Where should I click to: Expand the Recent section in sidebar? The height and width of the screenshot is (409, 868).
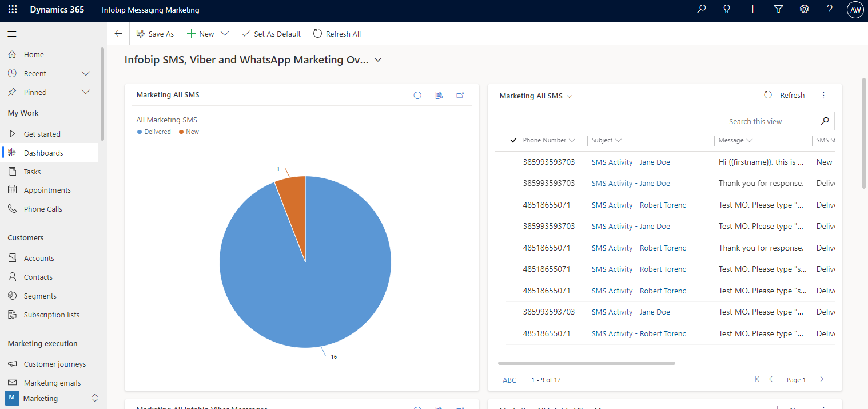coord(86,74)
